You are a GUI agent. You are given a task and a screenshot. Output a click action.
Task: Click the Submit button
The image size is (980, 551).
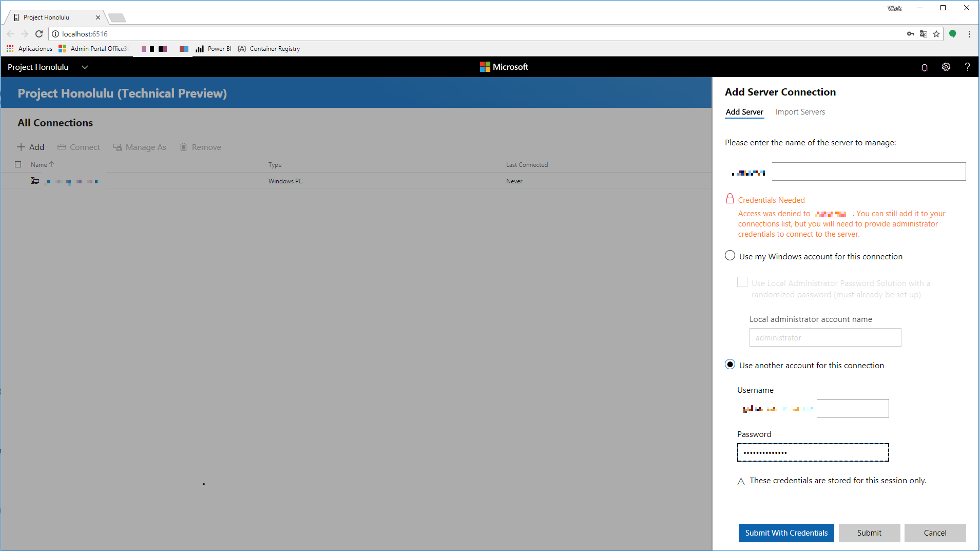click(x=869, y=533)
